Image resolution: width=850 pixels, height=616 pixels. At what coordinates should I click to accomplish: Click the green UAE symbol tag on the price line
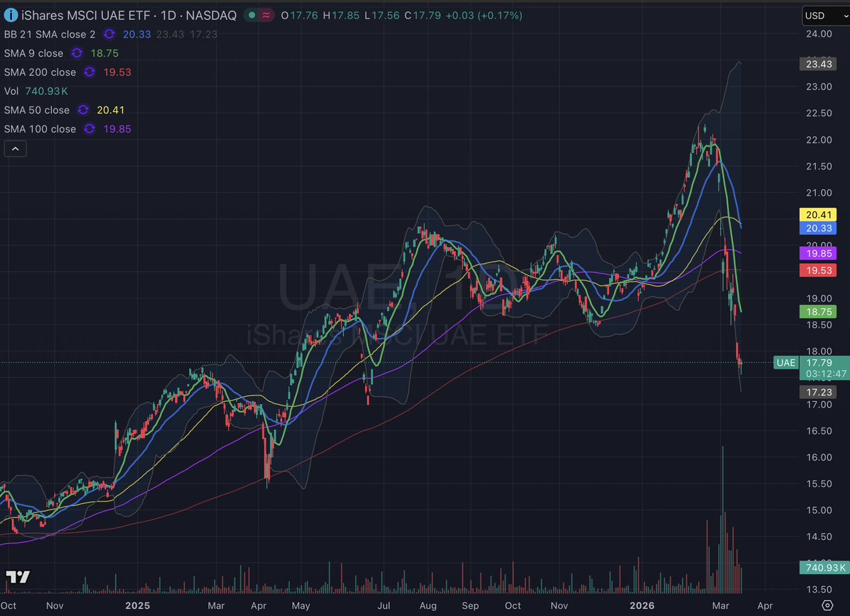coord(786,363)
